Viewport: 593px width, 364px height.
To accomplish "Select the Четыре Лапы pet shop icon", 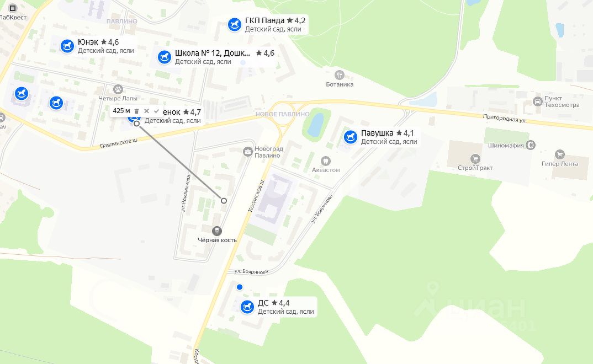I will 118,89.
